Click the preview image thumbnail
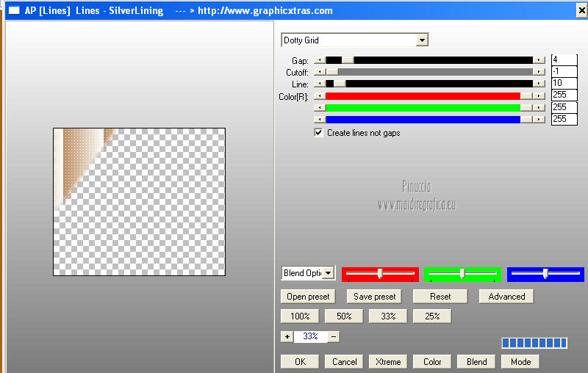This screenshot has height=373, width=588. point(139,202)
